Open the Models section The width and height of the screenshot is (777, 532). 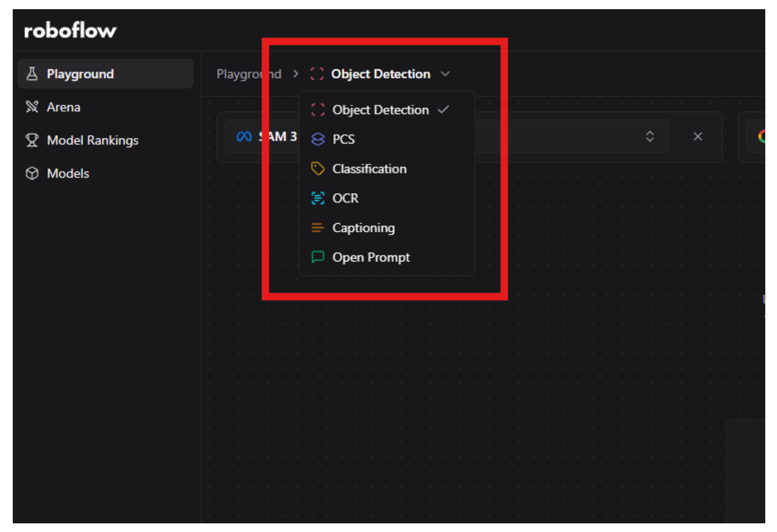[x=106, y=173]
